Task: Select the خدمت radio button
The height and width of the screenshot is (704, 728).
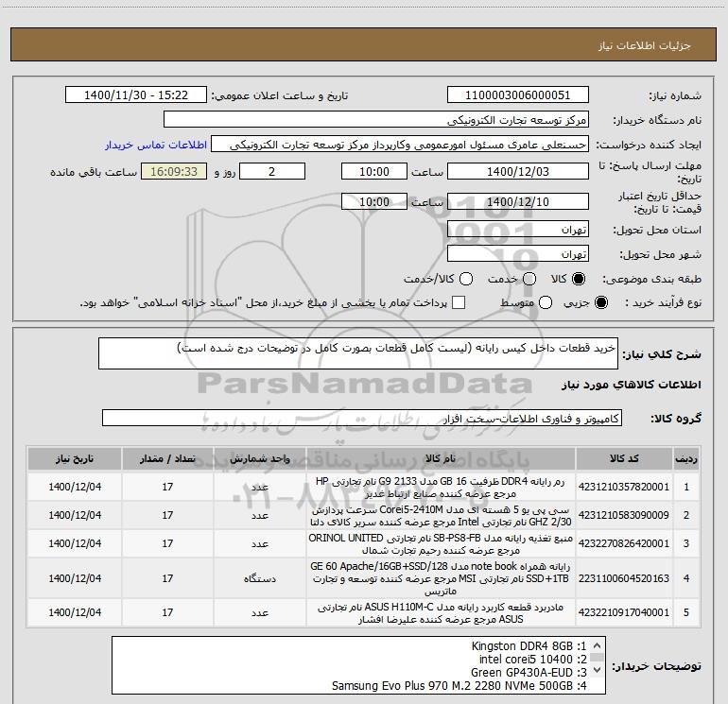Action: tap(529, 279)
